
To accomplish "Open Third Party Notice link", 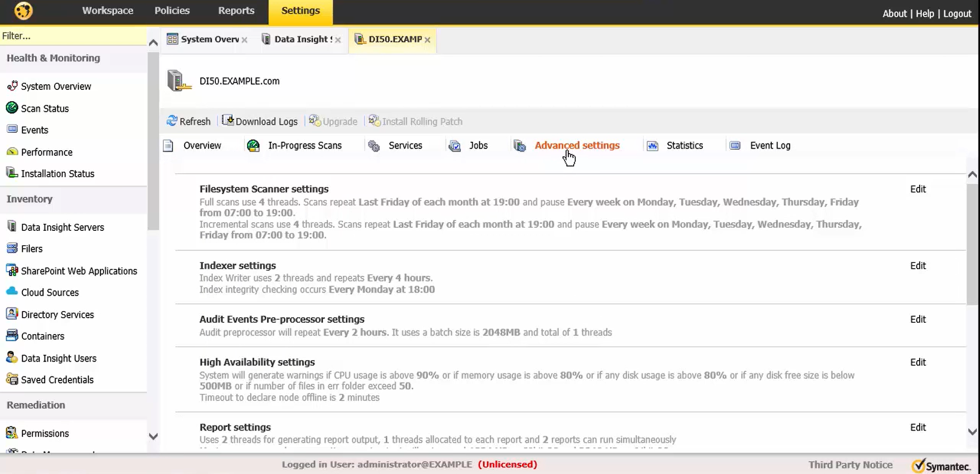I will (850, 465).
